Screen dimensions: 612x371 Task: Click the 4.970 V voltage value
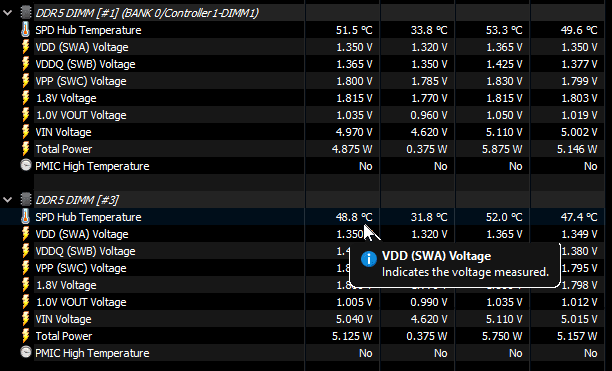pos(354,132)
